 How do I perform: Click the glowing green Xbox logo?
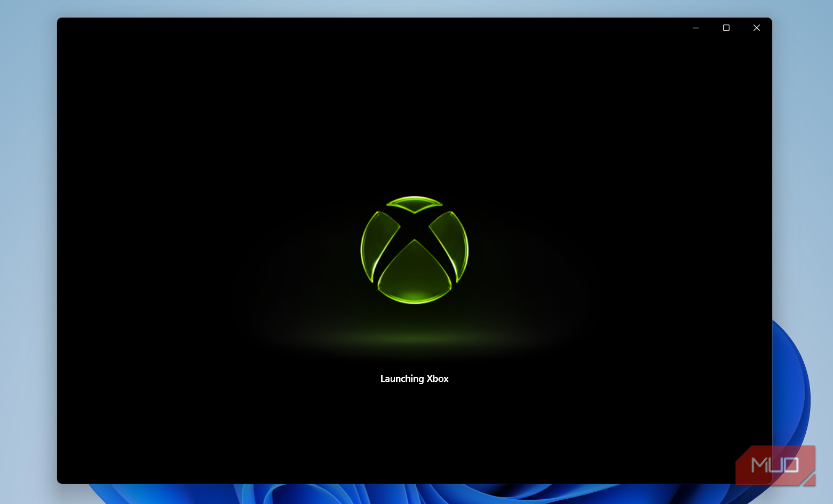(x=415, y=250)
